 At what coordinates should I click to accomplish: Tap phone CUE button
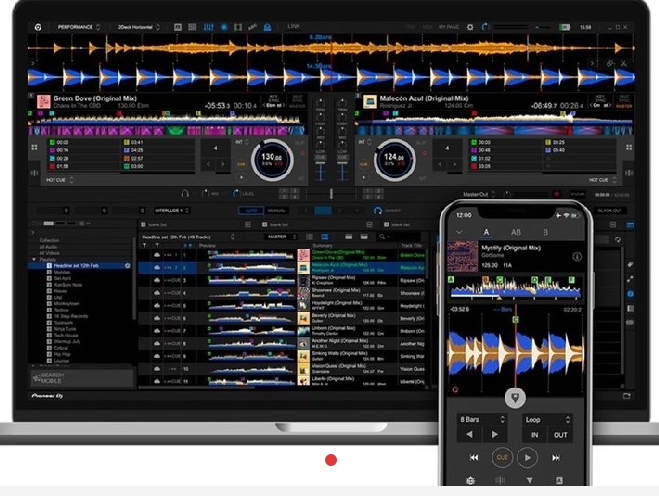tap(502, 457)
